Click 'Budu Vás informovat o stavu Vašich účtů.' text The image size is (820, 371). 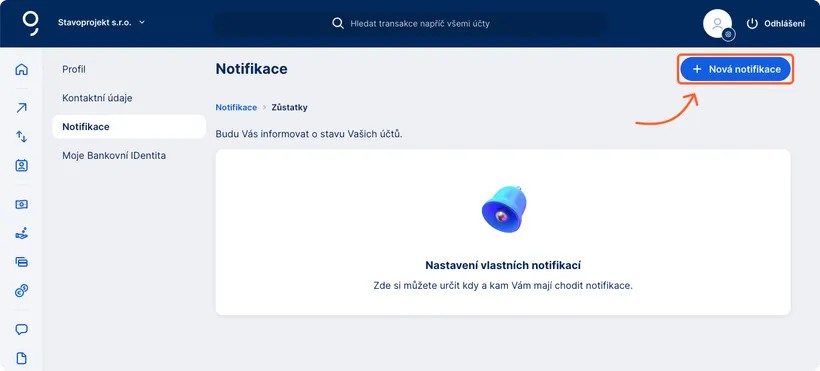309,134
